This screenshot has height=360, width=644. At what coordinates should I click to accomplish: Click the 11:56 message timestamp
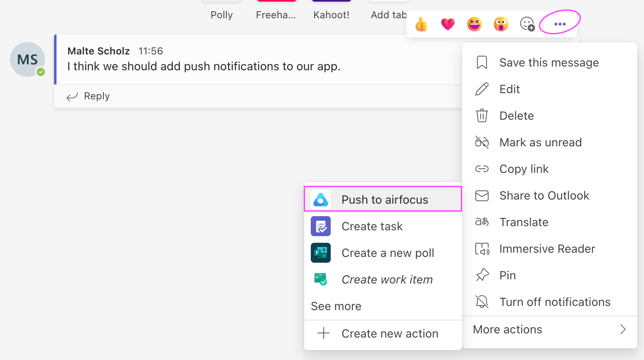pyautogui.click(x=150, y=51)
